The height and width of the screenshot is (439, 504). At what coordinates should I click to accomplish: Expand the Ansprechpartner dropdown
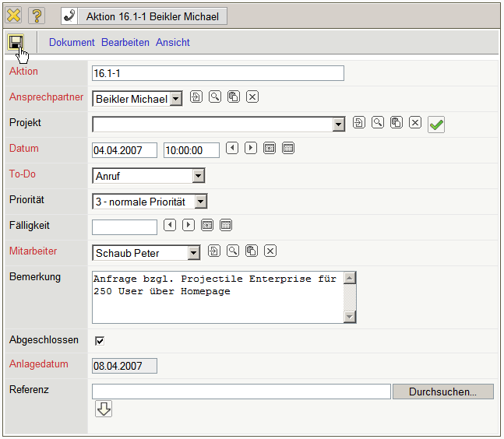pyautogui.click(x=176, y=99)
